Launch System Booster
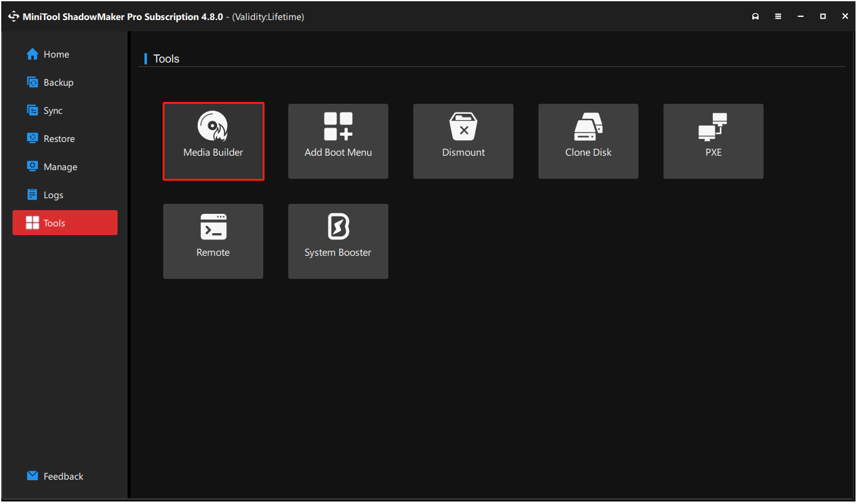The height and width of the screenshot is (504, 858). (x=338, y=241)
